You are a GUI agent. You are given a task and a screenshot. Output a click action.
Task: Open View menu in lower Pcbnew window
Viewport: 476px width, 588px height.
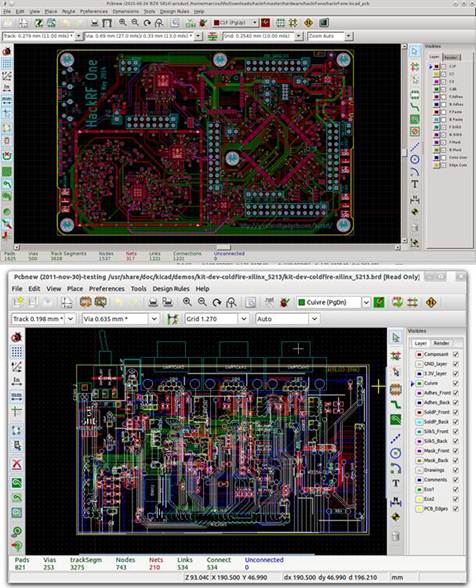(x=54, y=289)
